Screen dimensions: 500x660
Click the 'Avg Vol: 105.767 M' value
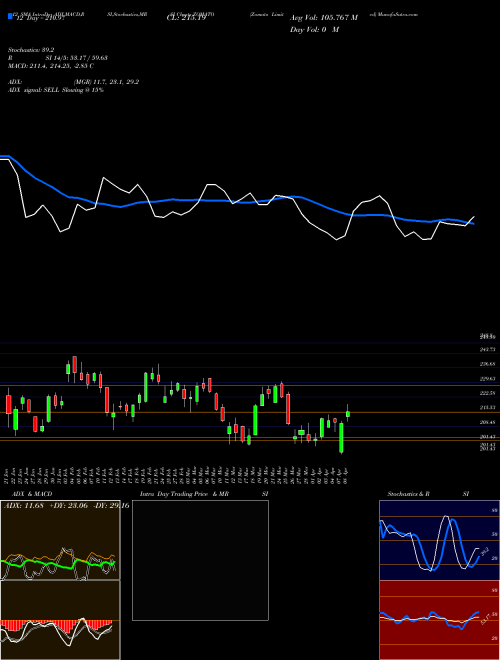pyautogui.click(x=324, y=18)
